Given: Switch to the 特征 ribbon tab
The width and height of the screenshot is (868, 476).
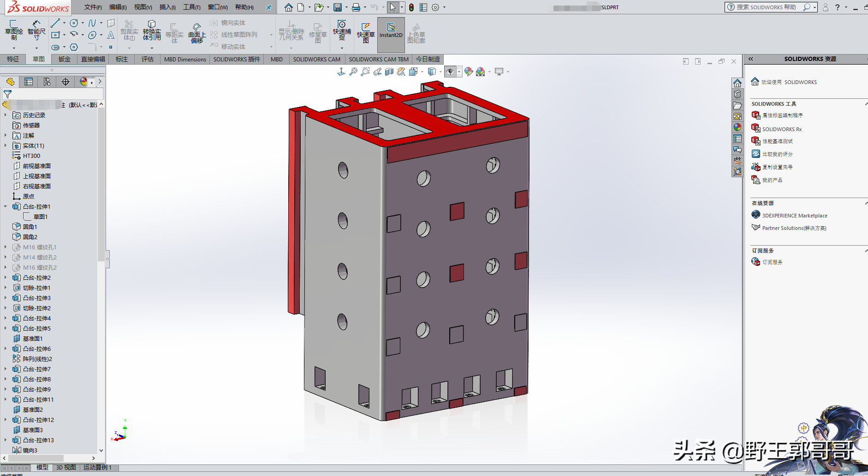Looking at the screenshot, I should (x=13, y=59).
